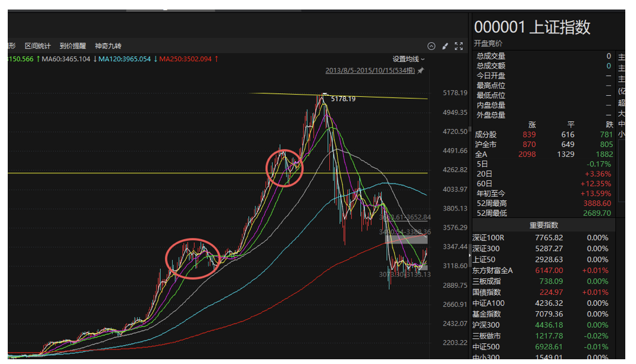Click 52周最高 value 3888.60

tap(597, 203)
